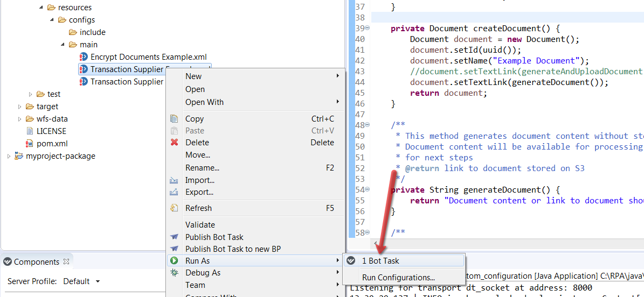Collapse Javadoc fold at line 48

(367, 125)
